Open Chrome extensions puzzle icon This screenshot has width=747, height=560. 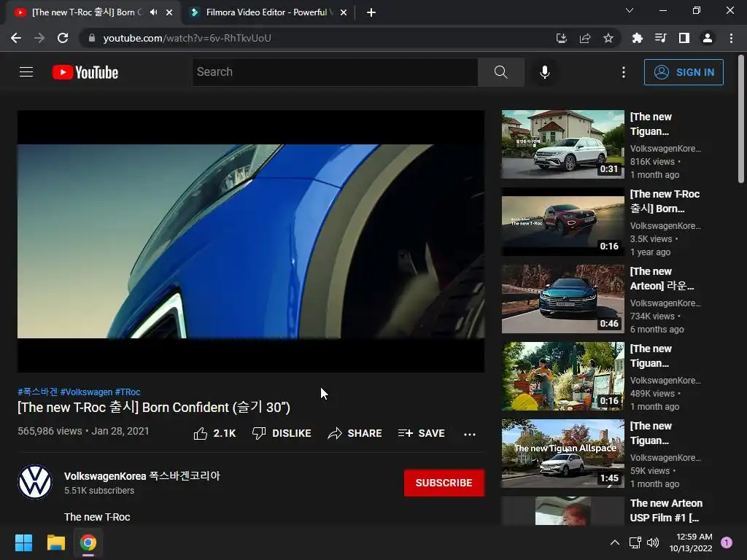637,38
